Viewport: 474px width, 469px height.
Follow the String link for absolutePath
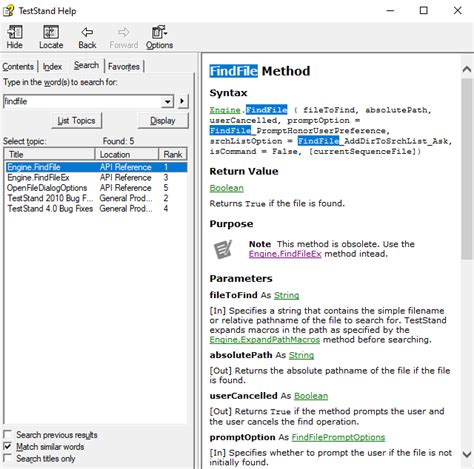pos(301,355)
